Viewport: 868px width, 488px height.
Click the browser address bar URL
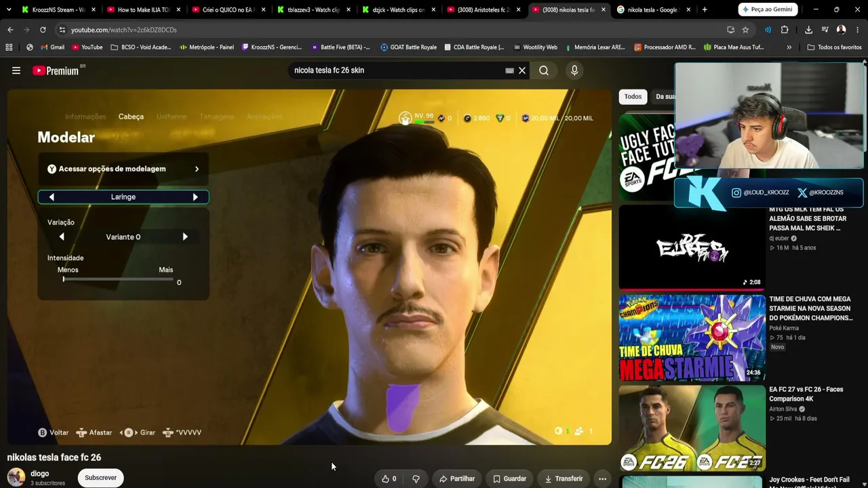pos(124,30)
